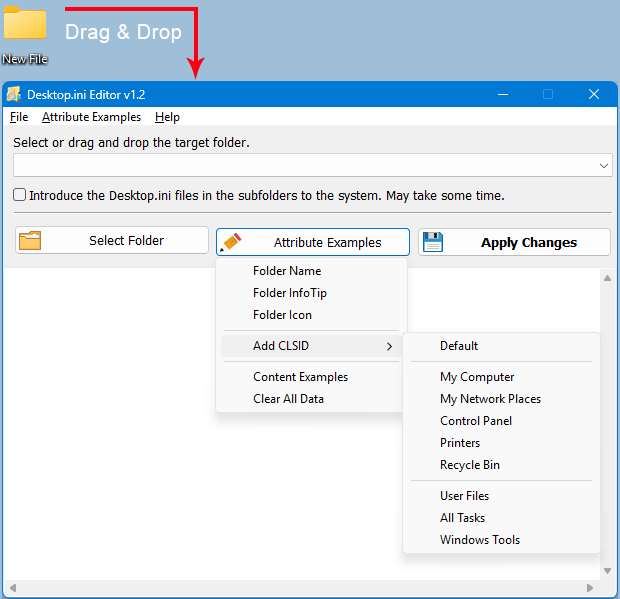Click the horizontal scrollbar right arrow

(590, 587)
